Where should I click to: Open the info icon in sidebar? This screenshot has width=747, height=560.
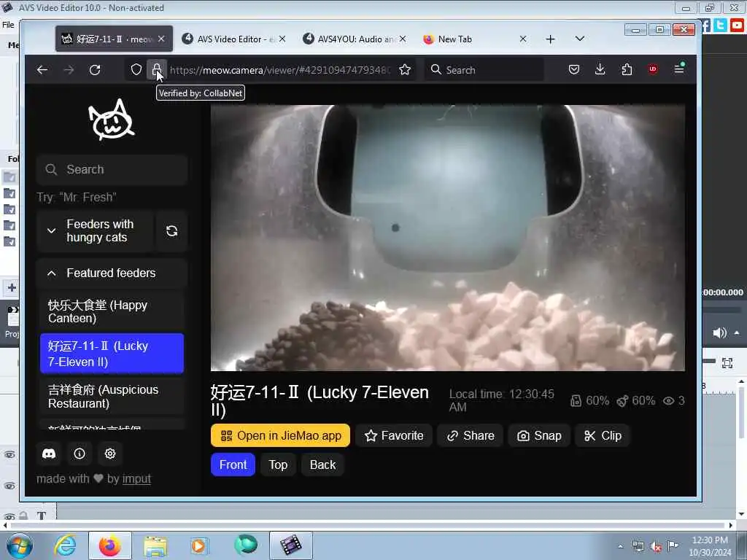tap(80, 454)
